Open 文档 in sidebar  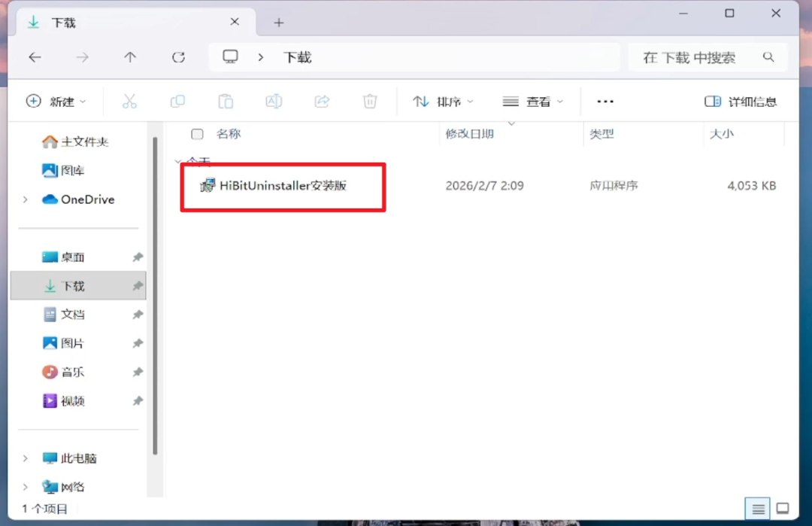pos(62,315)
